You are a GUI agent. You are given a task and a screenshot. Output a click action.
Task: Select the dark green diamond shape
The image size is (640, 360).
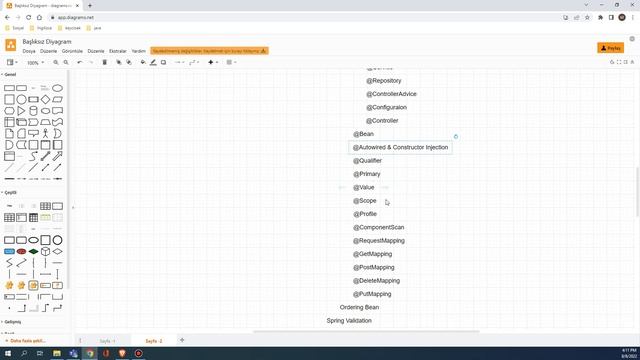33,251
